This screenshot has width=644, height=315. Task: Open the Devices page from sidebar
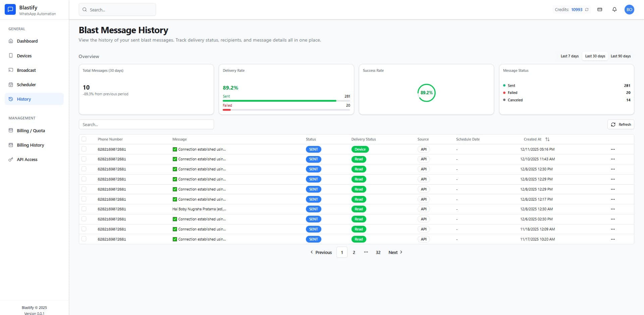[24, 56]
